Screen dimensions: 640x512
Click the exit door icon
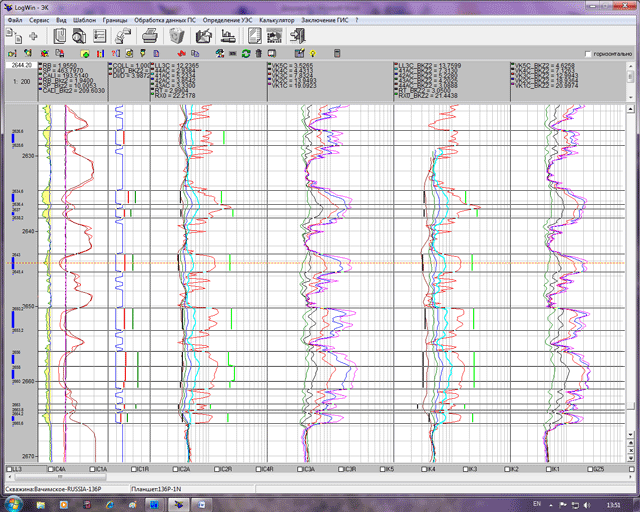click(x=298, y=36)
